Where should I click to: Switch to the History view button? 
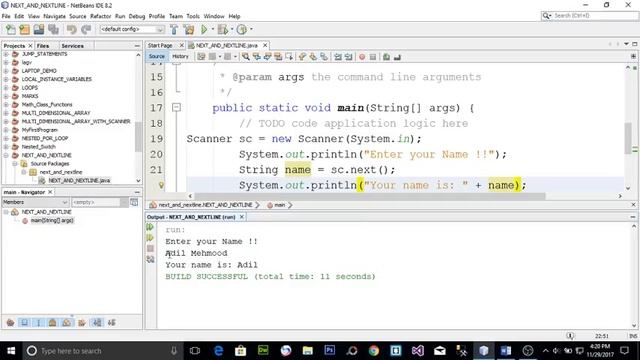(180, 56)
